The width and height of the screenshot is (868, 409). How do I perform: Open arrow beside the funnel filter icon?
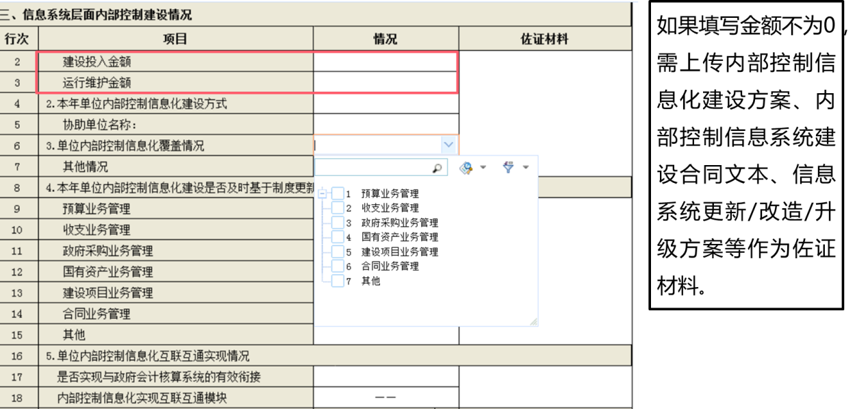(526, 168)
